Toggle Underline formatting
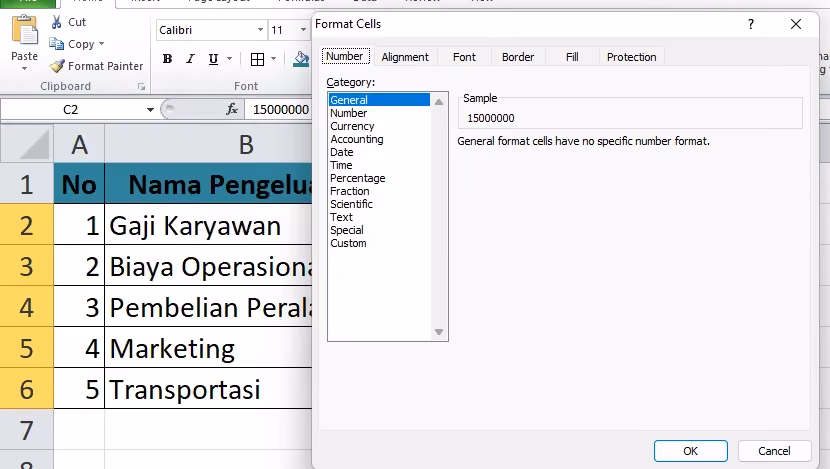830x469 pixels. point(213,59)
